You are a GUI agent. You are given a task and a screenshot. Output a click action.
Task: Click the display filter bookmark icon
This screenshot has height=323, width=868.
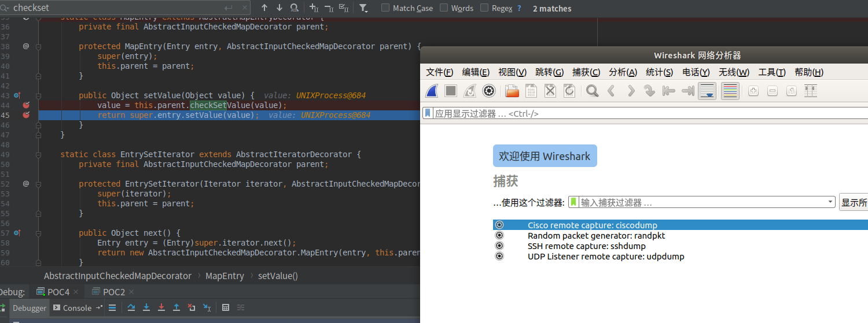click(x=427, y=113)
